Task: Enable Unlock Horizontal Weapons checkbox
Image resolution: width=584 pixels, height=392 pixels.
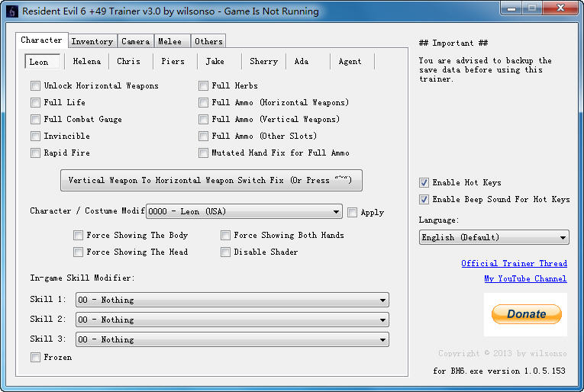Action: [x=35, y=86]
